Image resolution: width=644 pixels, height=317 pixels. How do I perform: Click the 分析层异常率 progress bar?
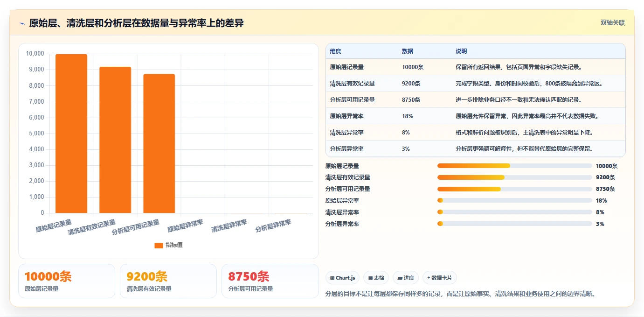click(515, 224)
